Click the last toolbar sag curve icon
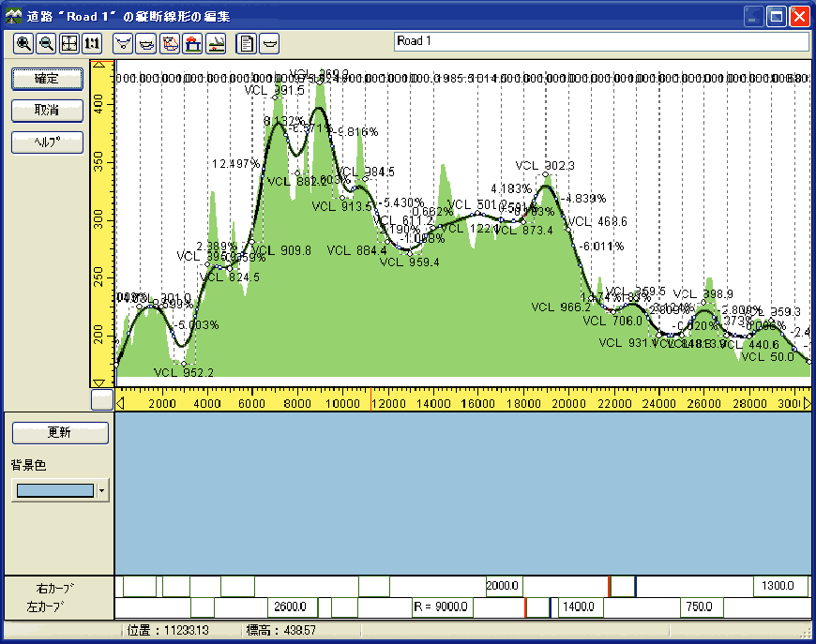This screenshot has width=816, height=644. (269, 43)
